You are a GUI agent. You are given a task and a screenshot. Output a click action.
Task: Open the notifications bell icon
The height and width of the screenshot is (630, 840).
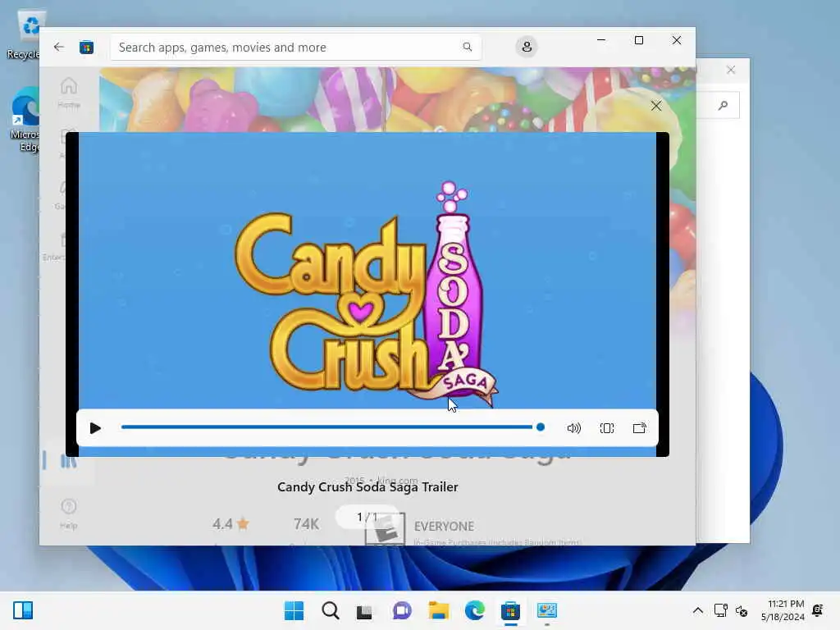(x=818, y=610)
